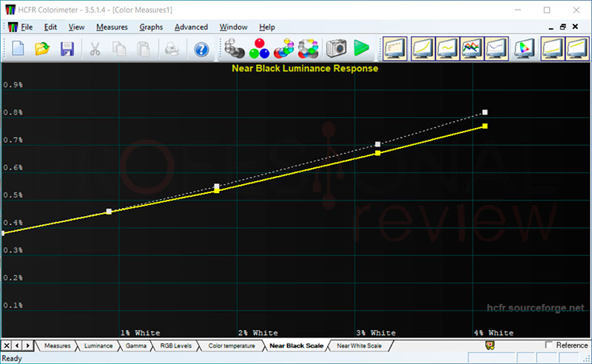The width and height of the screenshot is (592, 364).
Task: Minimize the inner document window
Action: tap(551, 27)
